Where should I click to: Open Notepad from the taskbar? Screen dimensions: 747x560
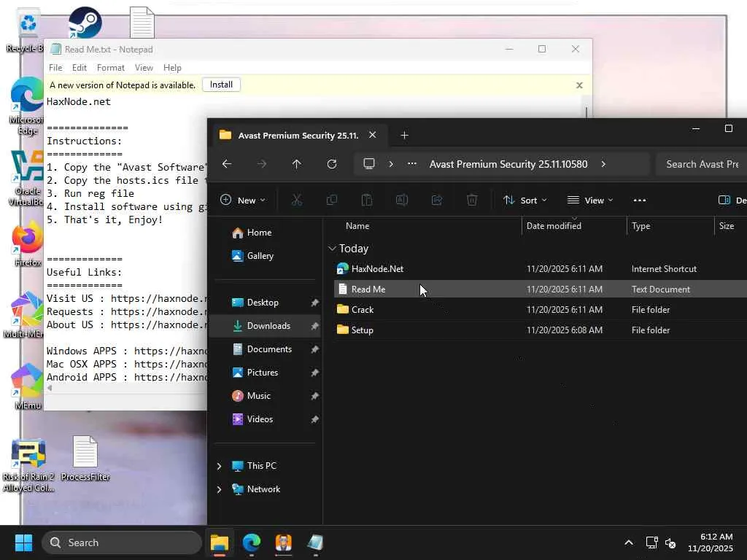315,542
